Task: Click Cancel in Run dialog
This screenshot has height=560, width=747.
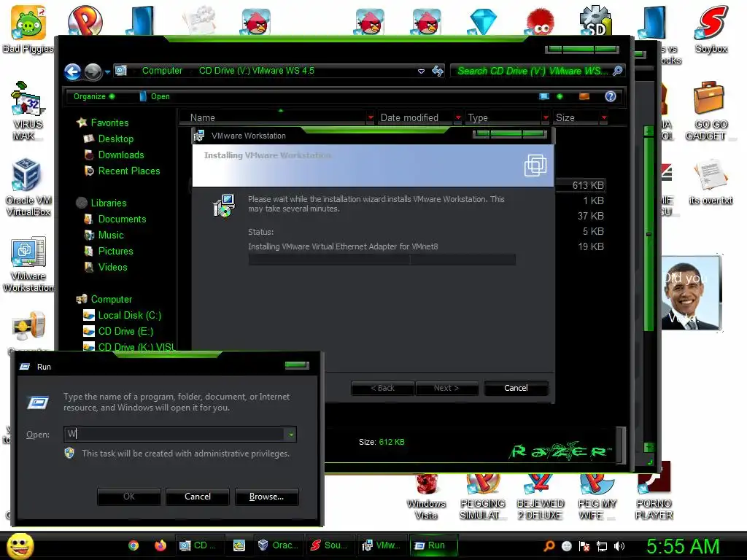Action: tap(198, 497)
